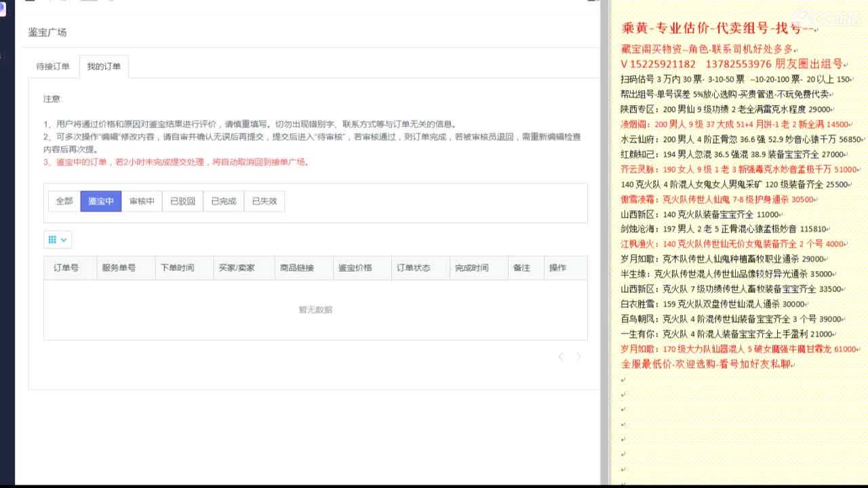Select the 已完成 status filter

coord(223,201)
